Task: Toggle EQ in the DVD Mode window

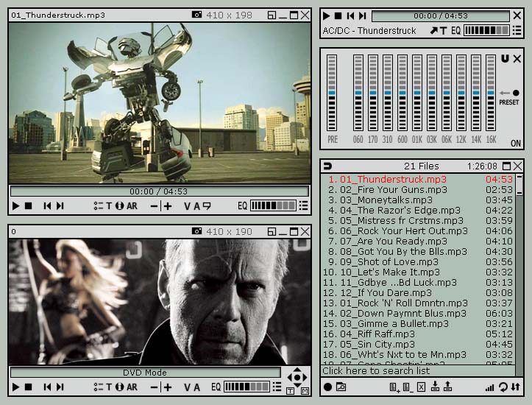Action: click(216, 387)
